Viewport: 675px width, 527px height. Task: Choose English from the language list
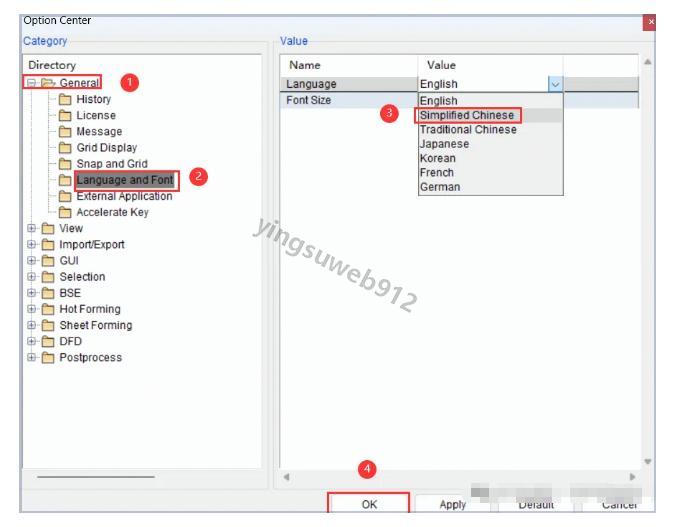point(490,101)
